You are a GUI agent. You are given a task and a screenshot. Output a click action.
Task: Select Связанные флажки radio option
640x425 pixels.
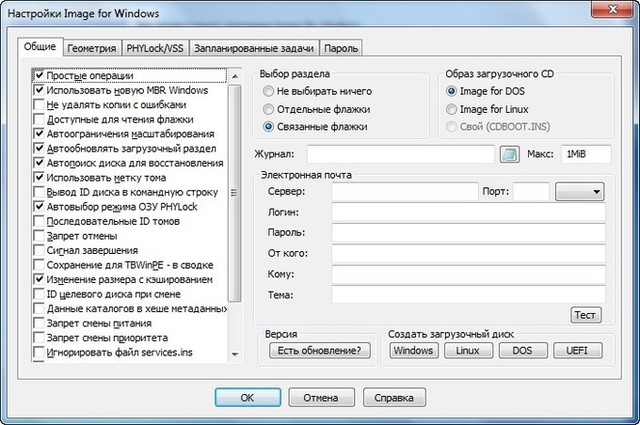click(268, 127)
